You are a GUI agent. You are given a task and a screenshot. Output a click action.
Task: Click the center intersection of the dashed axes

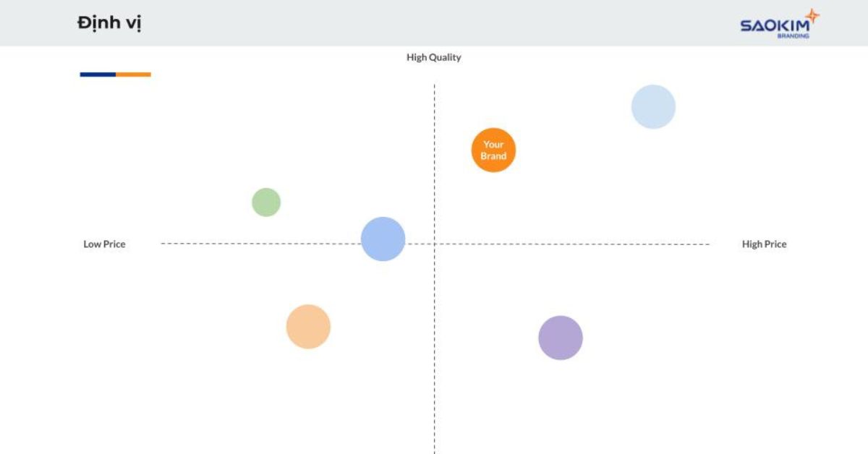click(x=434, y=244)
